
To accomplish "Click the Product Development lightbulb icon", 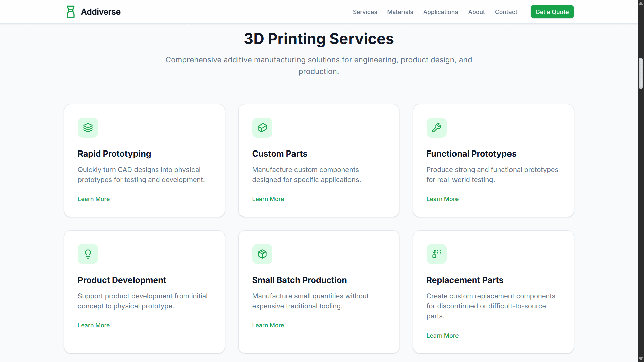I will pos(88,254).
